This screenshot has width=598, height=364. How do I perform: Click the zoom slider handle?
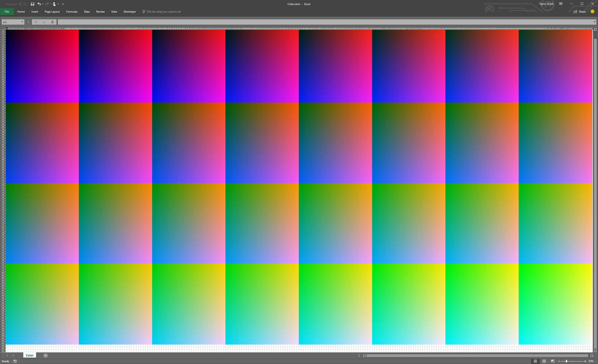[566, 361]
